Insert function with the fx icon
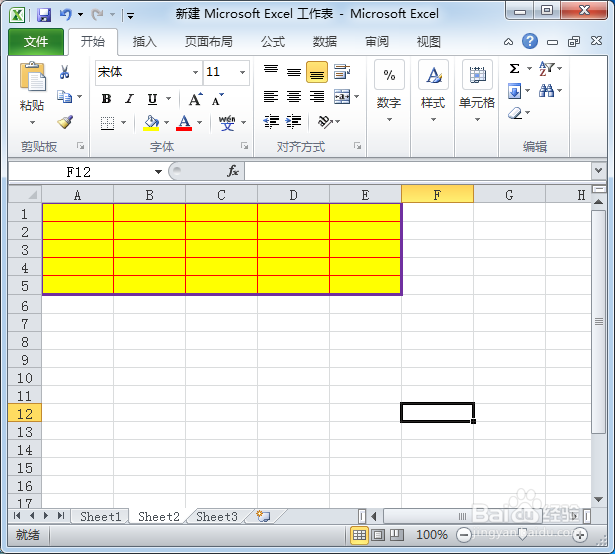 tap(233, 171)
